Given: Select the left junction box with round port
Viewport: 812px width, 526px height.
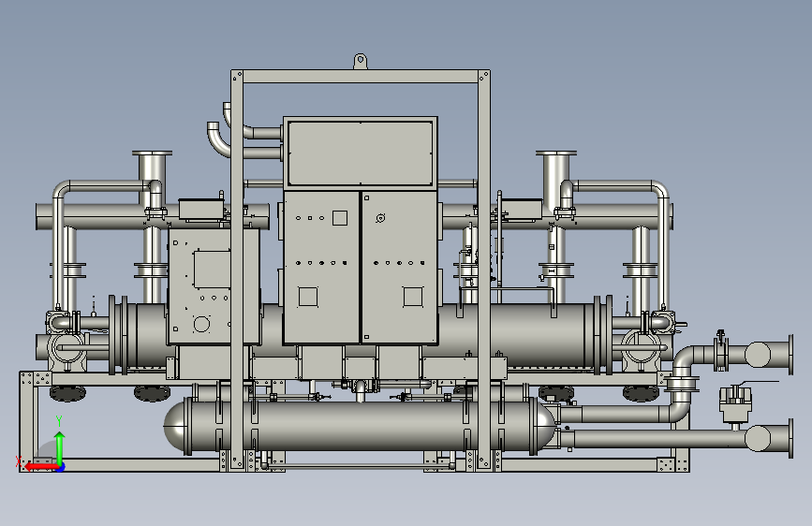Looking at the screenshot, I should coord(214,286).
